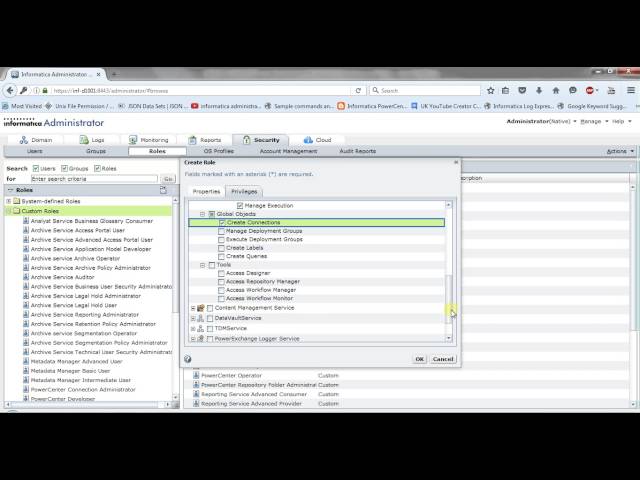Click the Monitoring tab icon
Viewport: 640px width, 480px height.
(133, 140)
